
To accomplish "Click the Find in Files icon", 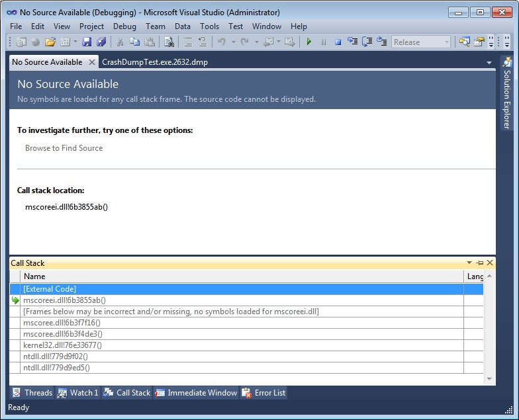I will [169, 42].
